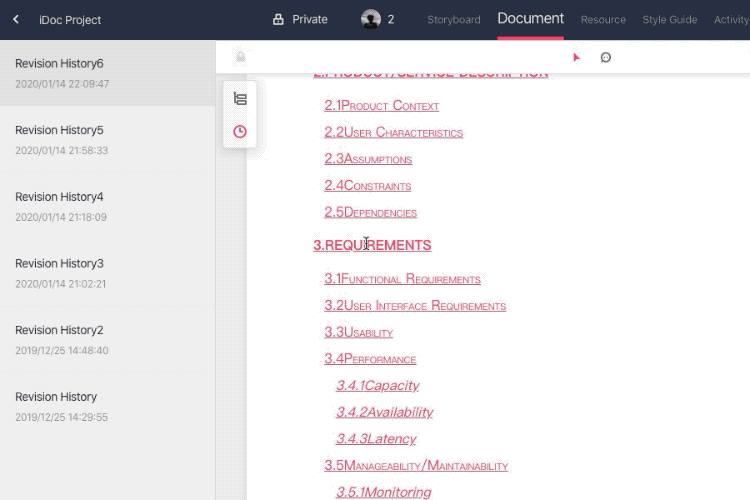Image resolution: width=750 pixels, height=500 pixels.
Task: Open 2.5 Dependencies link
Action: tap(371, 212)
